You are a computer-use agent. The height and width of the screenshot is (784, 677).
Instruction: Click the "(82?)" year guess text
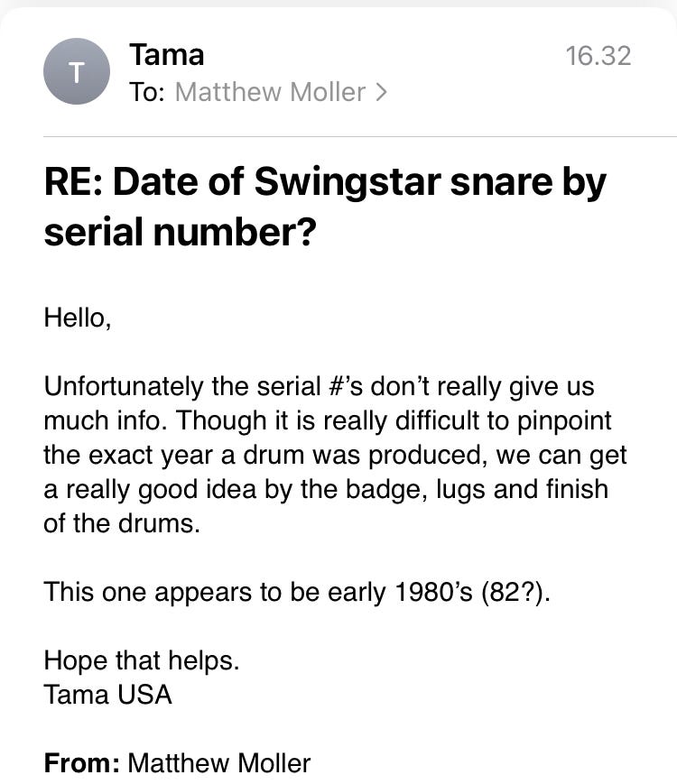(515, 592)
